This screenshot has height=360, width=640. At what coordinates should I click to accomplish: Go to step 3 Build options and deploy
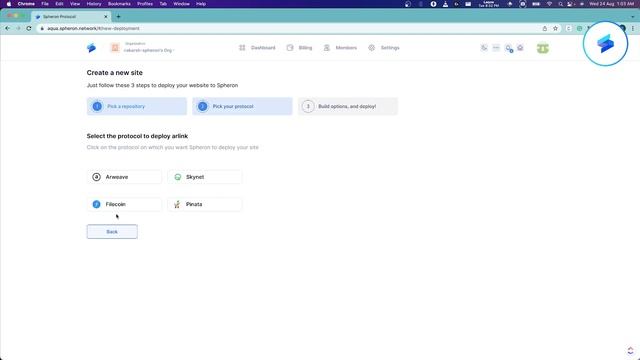pyautogui.click(x=348, y=106)
